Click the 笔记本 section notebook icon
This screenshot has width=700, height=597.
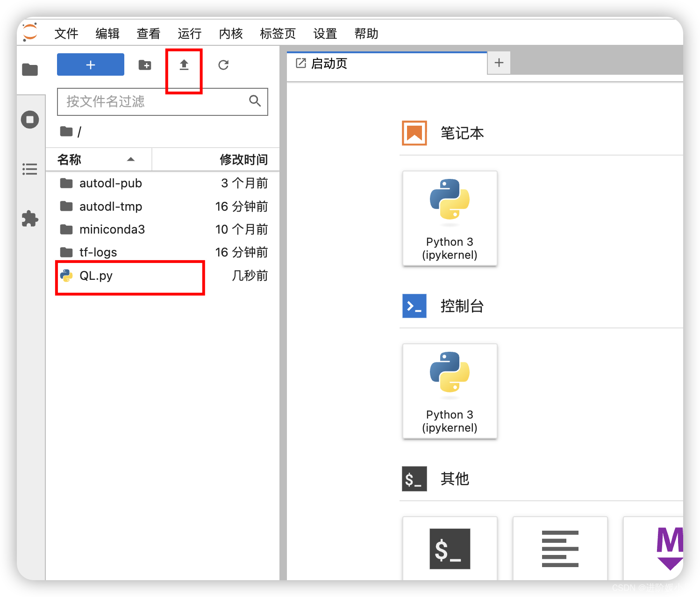coord(414,133)
